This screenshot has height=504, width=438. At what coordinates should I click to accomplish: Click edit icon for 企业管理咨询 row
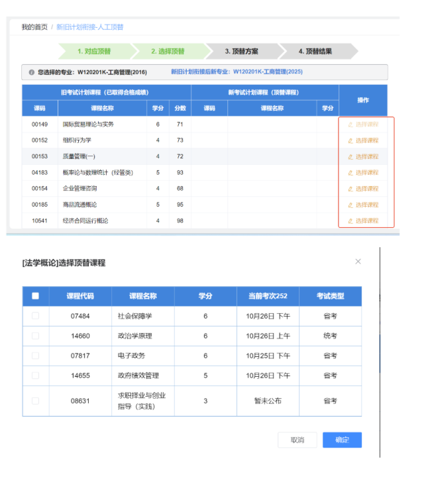(351, 189)
